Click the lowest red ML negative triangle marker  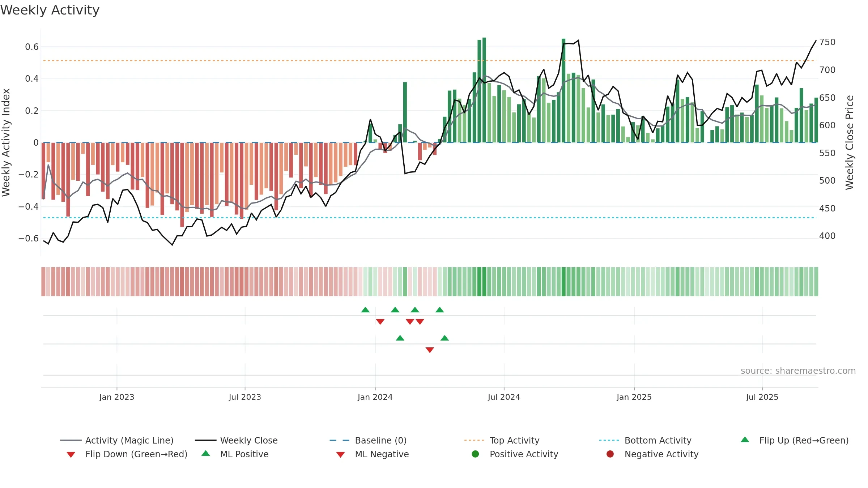click(x=430, y=350)
